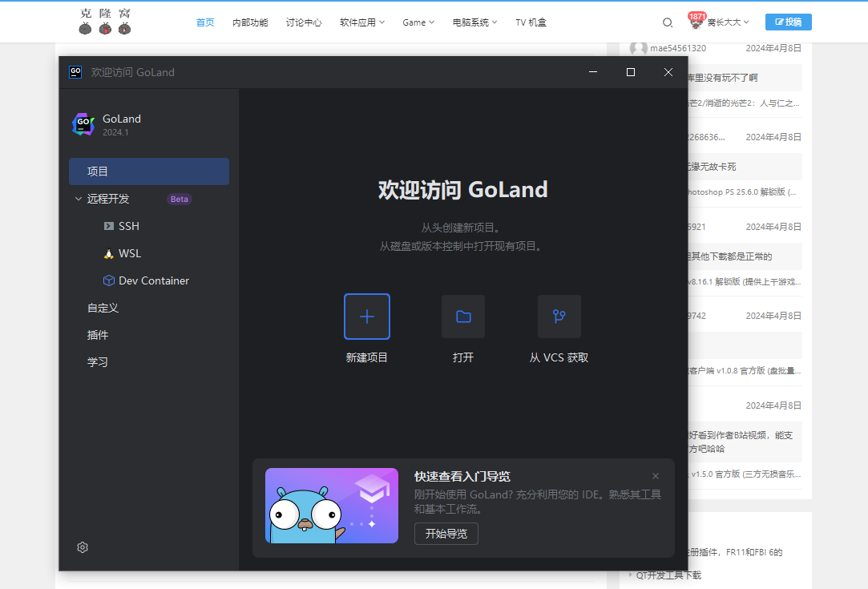Image resolution: width=868 pixels, height=589 pixels.
Task: Open the QT开发工具下载 link
Action: point(668,575)
